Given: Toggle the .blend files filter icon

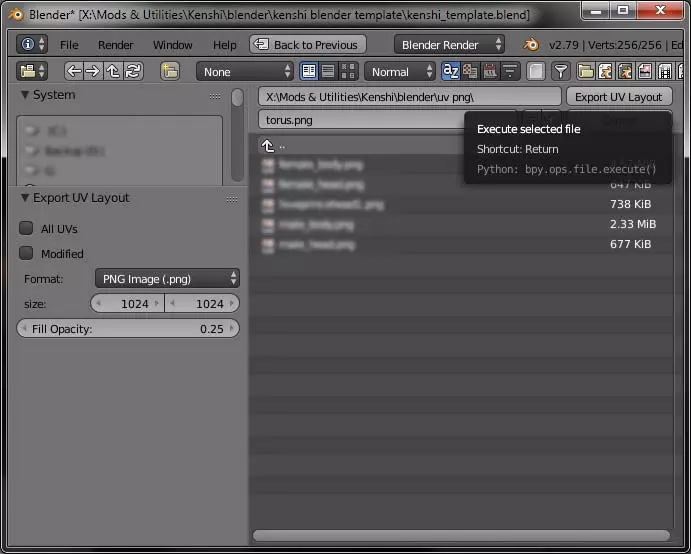Looking at the screenshot, I should (x=605, y=71).
